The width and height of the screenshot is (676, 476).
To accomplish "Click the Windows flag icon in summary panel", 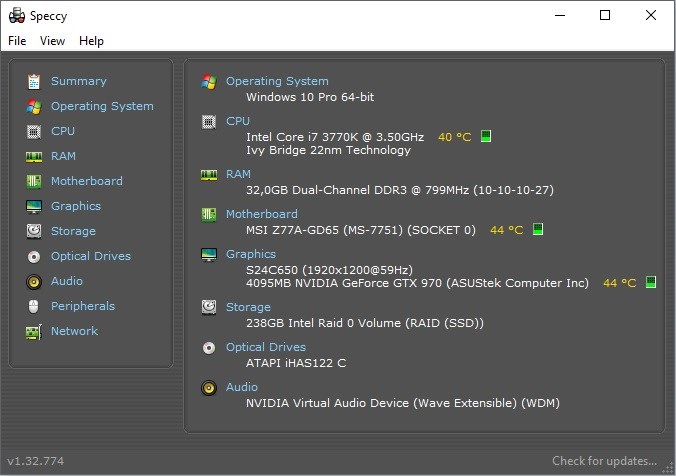I will 209,81.
